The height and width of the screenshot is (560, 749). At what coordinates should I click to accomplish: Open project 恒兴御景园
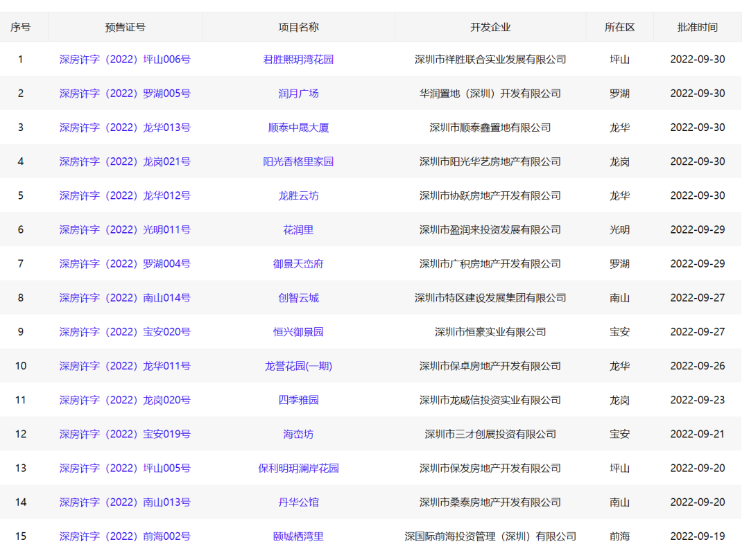click(x=298, y=332)
